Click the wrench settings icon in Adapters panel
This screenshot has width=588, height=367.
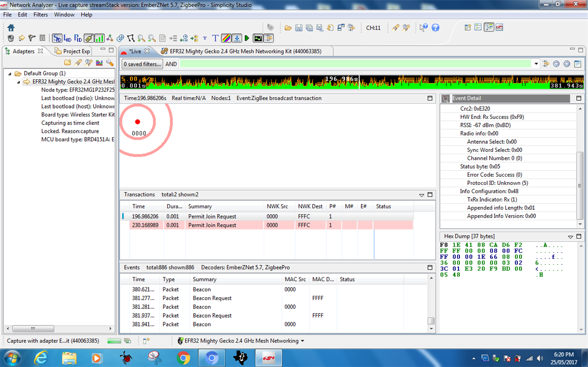tap(109, 63)
